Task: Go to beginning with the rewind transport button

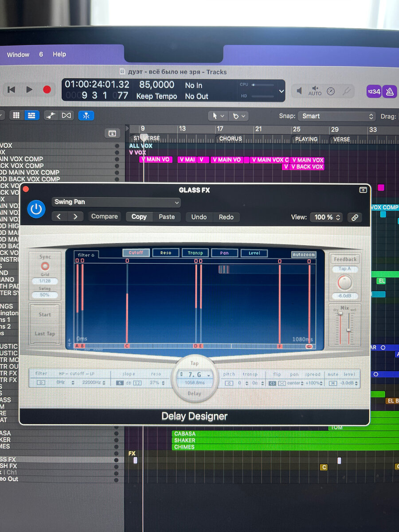Action: point(12,90)
